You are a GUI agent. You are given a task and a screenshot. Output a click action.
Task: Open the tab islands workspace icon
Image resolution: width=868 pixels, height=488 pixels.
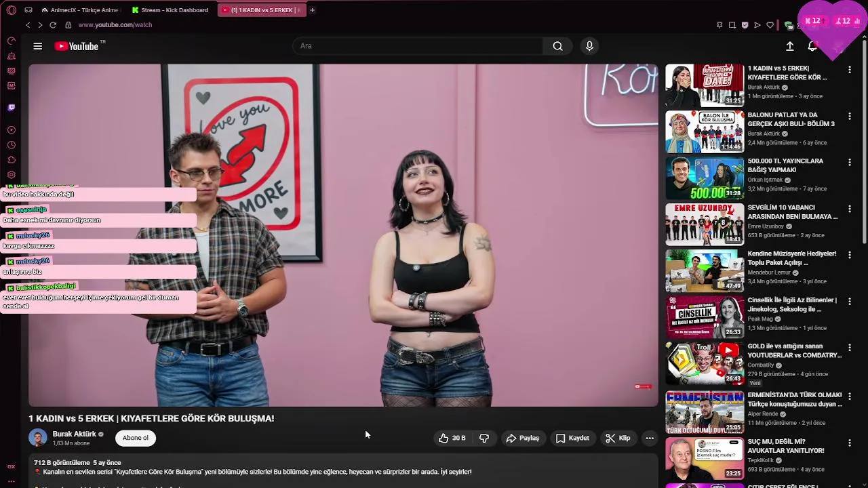tap(28, 10)
